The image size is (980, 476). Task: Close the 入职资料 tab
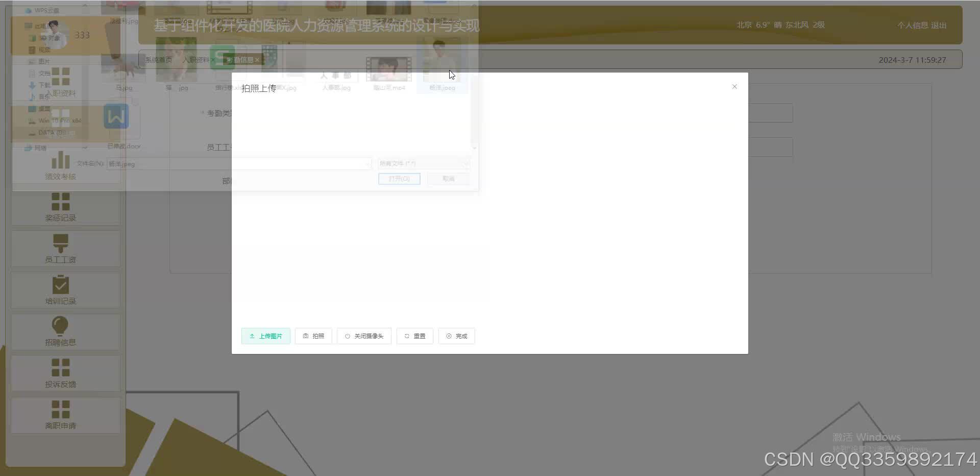[213, 60]
